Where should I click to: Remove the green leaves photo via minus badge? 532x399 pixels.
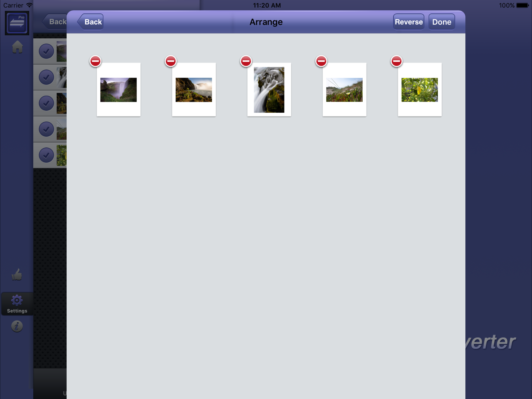(x=396, y=61)
